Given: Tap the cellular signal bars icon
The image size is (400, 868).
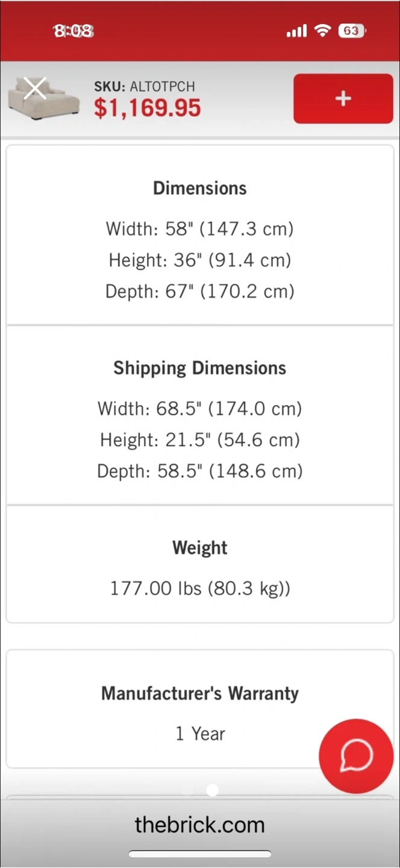Looking at the screenshot, I should [296, 31].
